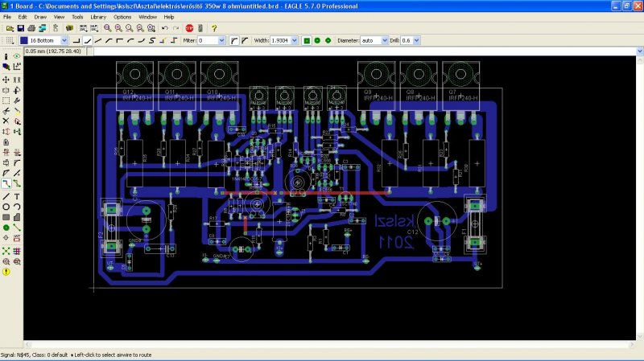Select the Via tool
This screenshot has width=644, height=361.
point(6,228)
